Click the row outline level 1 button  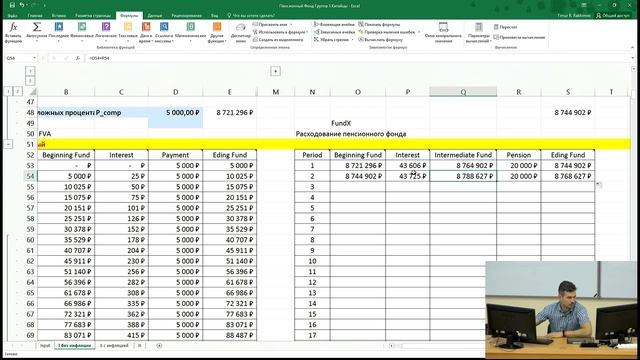[x=8, y=91]
